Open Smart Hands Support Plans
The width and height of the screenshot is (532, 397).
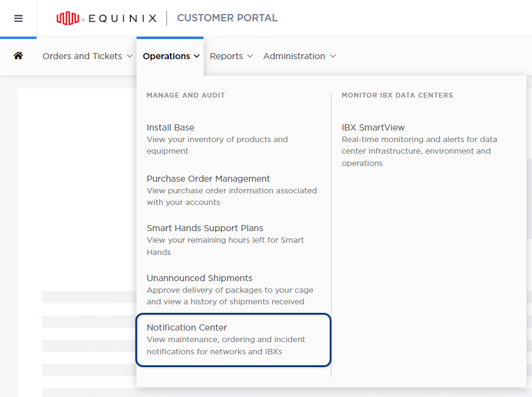pyautogui.click(x=205, y=228)
